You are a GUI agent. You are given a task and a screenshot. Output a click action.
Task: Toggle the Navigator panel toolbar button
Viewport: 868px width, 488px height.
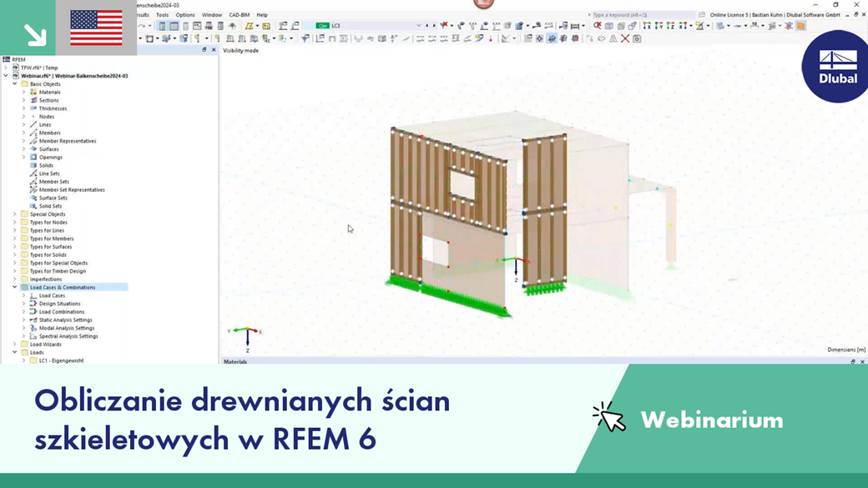click(162, 26)
